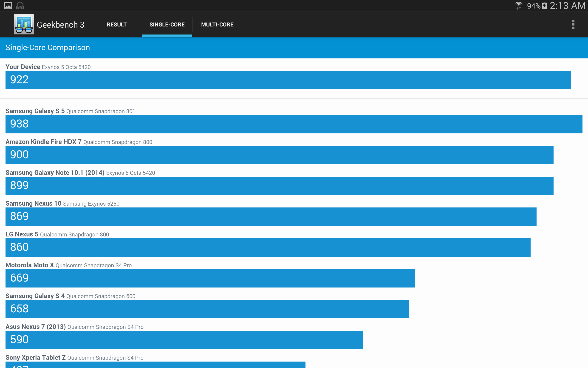The width and height of the screenshot is (588, 368).
Task: Tap the Geekbench 3 title text
Action: (60, 25)
